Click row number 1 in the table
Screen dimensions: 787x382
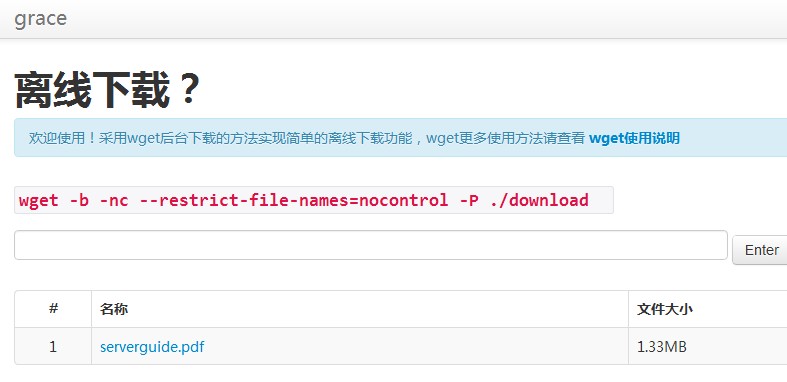click(53, 346)
